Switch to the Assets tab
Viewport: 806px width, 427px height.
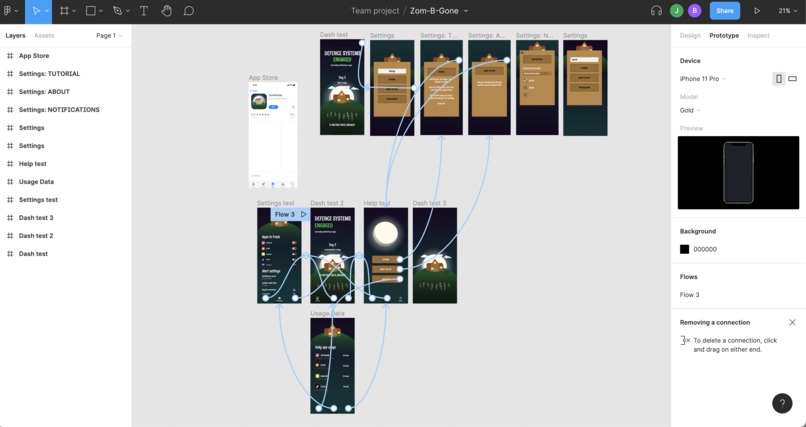[x=44, y=35]
